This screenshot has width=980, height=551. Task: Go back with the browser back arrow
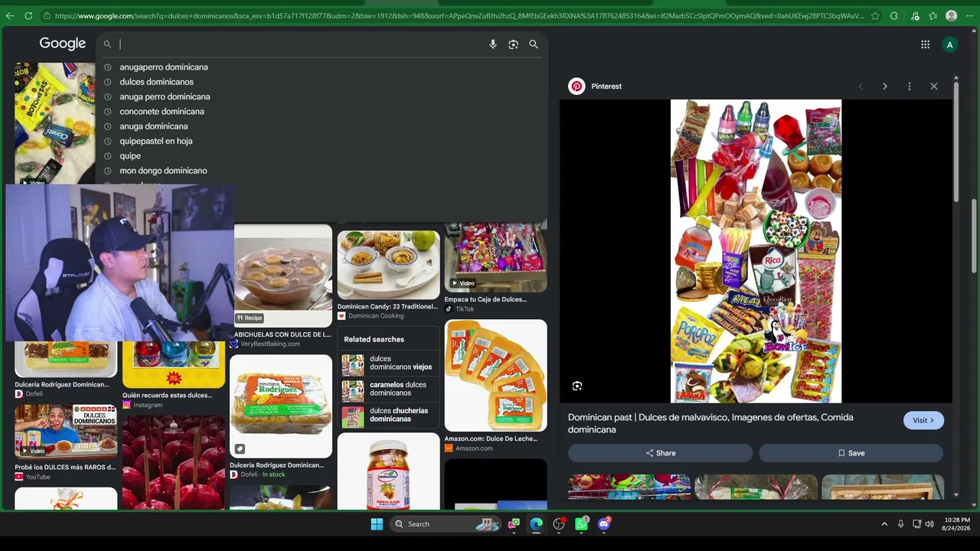pyautogui.click(x=11, y=15)
